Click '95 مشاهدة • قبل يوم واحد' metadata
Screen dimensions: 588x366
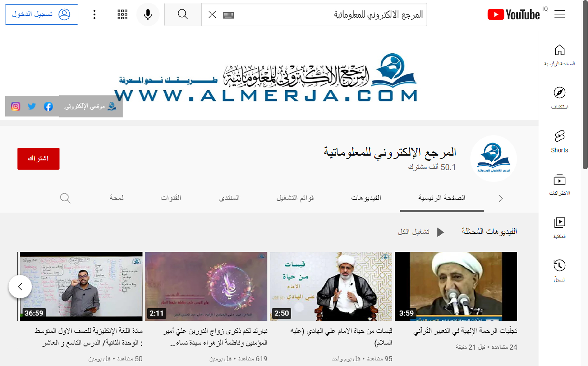362,359
